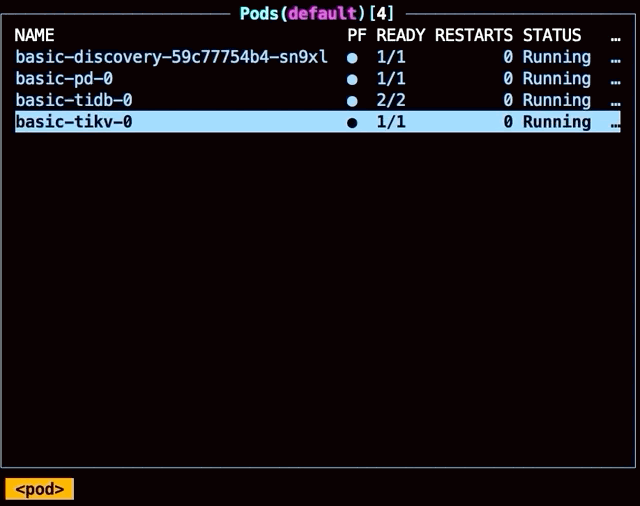
Task: Select the basic-tidb-0 pod name
Action: (74, 100)
